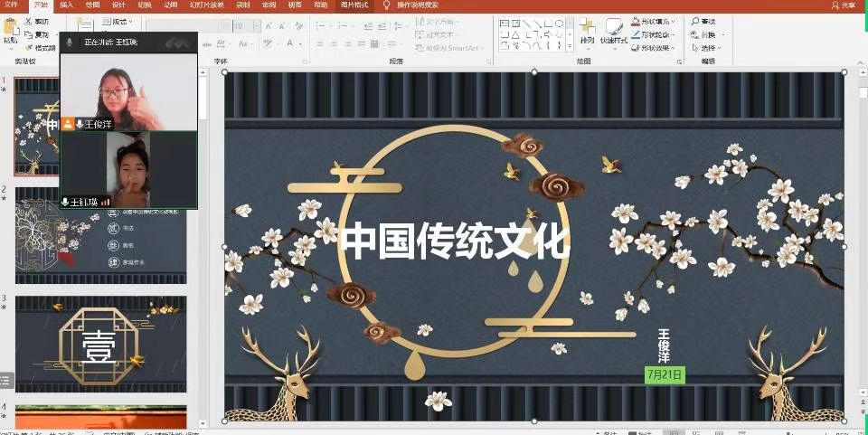Image resolution: width=868 pixels, height=435 pixels.
Task: Switch to the Animations (动画) tab
Action: tap(171, 5)
